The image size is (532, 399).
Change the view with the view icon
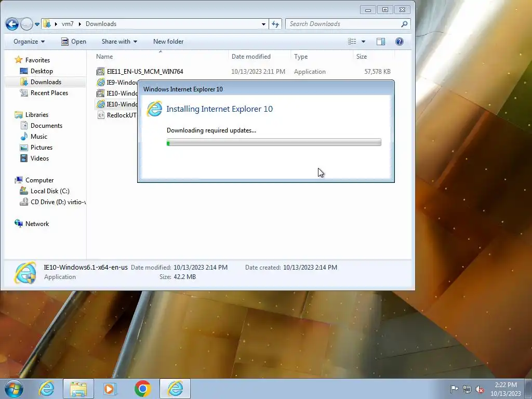(352, 42)
